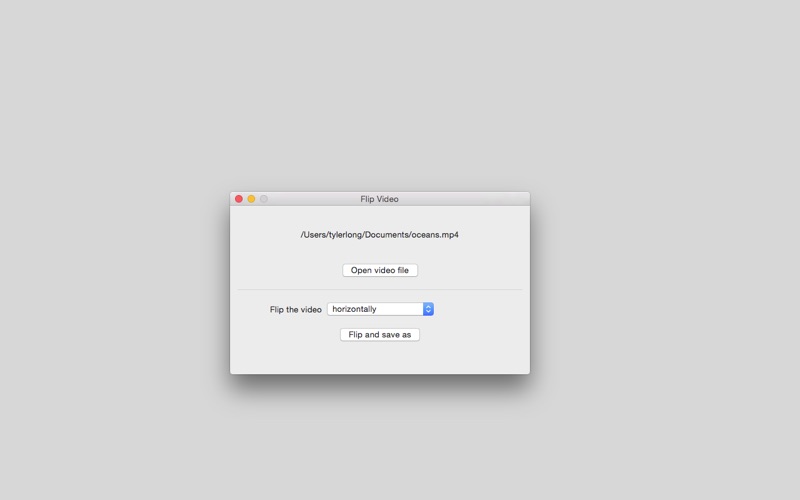Viewport: 800px width, 500px height.
Task: Close the Flip Video window
Action: (239, 199)
